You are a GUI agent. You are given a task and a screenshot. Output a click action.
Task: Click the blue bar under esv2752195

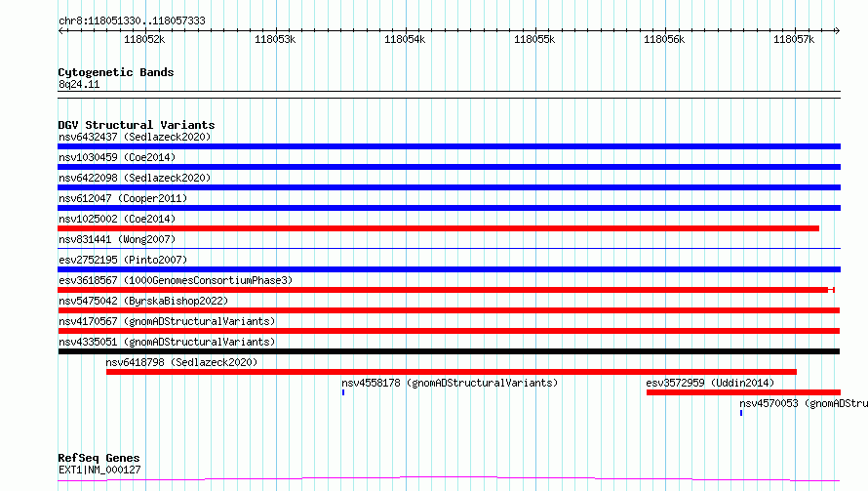click(x=449, y=269)
